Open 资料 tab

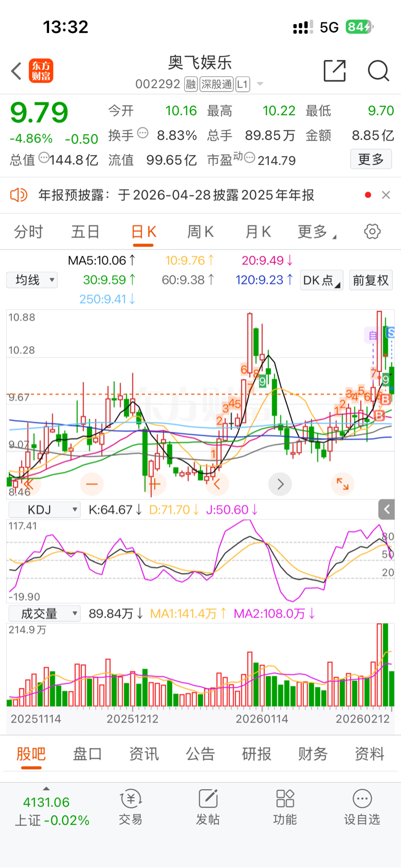[370, 754]
